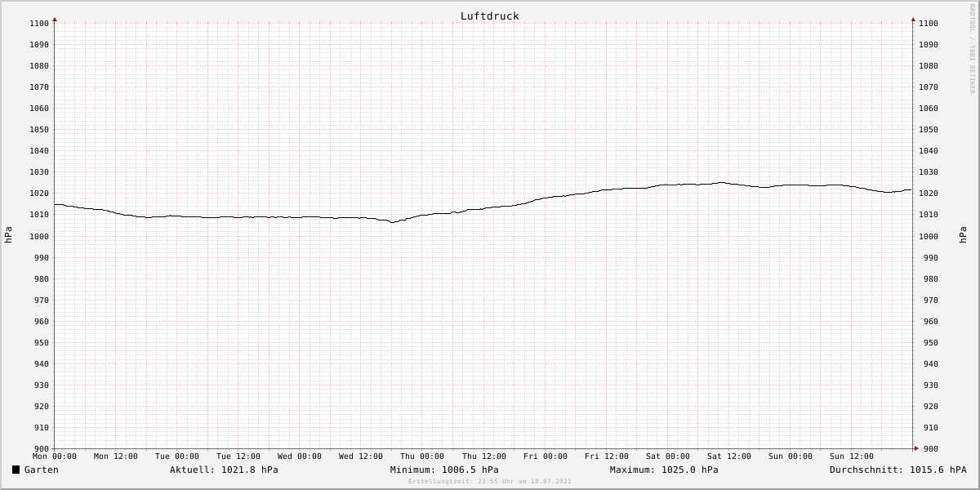Click the 1030 label on right axis
The height and width of the screenshot is (490, 980).
click(x=928, y=172)
